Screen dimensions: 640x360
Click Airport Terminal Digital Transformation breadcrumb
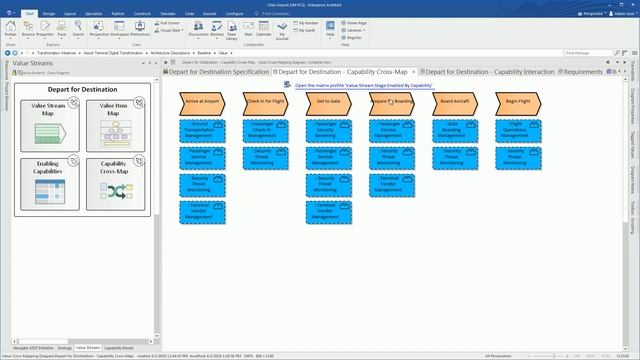tap(113, 53)
